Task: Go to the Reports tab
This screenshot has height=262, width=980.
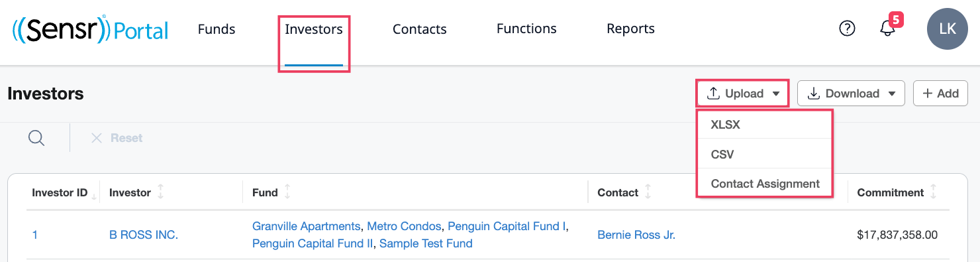Action: point(630,29)
